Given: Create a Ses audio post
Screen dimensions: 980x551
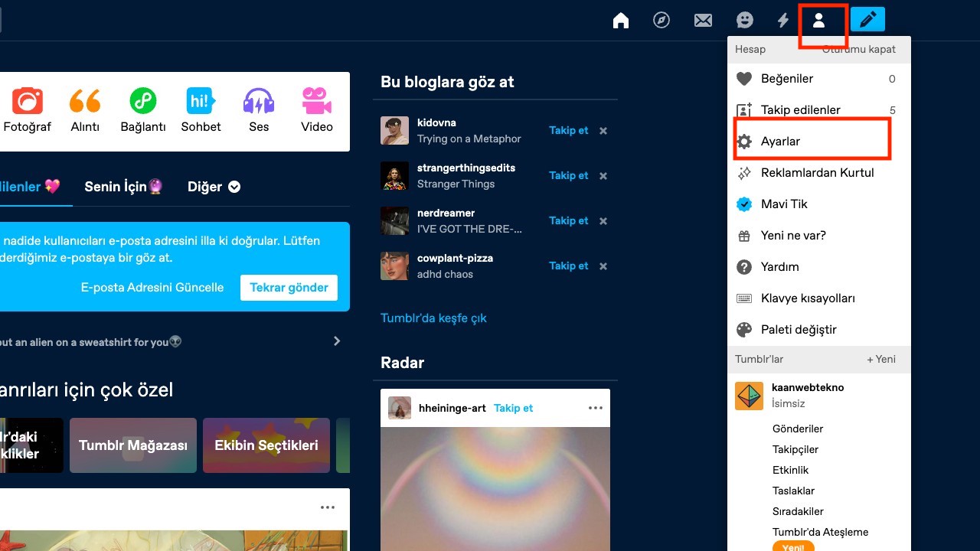Looking at the screenshot, I should (x=259, y=111).
